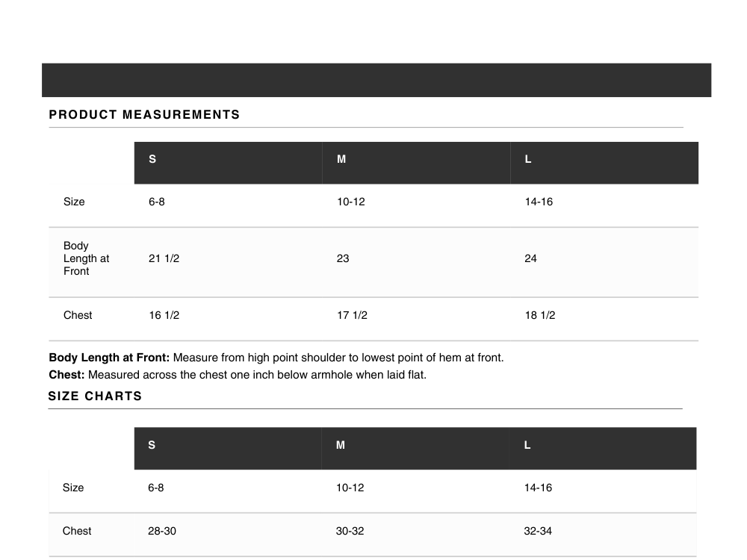Select the 21 1/2 body length value
The image size is (747, 560).
coord(164,258)
